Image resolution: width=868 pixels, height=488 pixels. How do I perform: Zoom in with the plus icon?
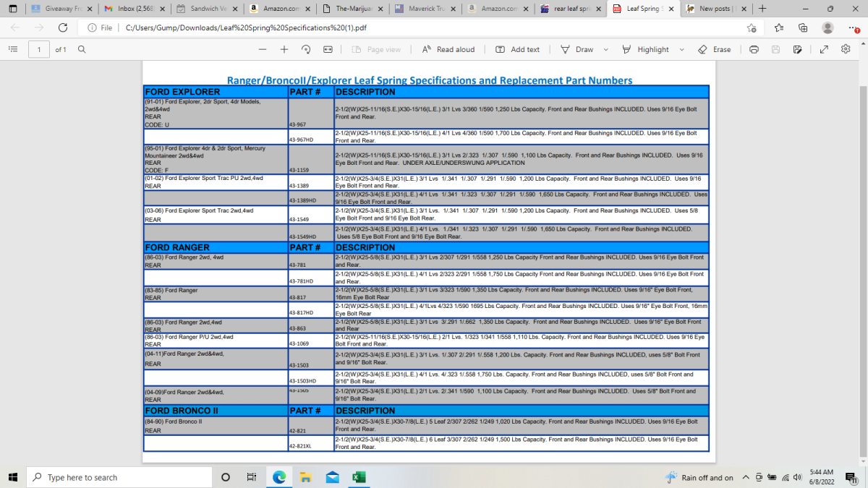pos(284,49)
